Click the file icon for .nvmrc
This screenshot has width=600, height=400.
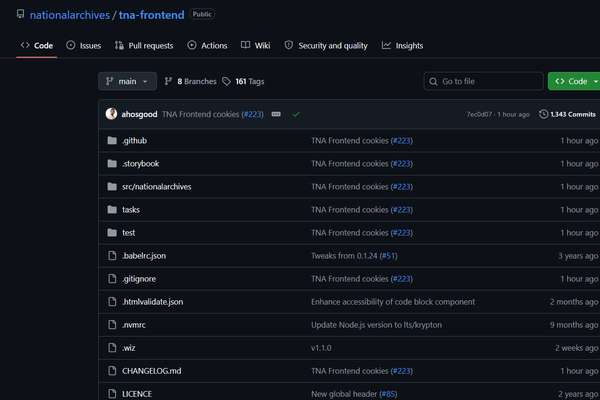pos(112,324)
